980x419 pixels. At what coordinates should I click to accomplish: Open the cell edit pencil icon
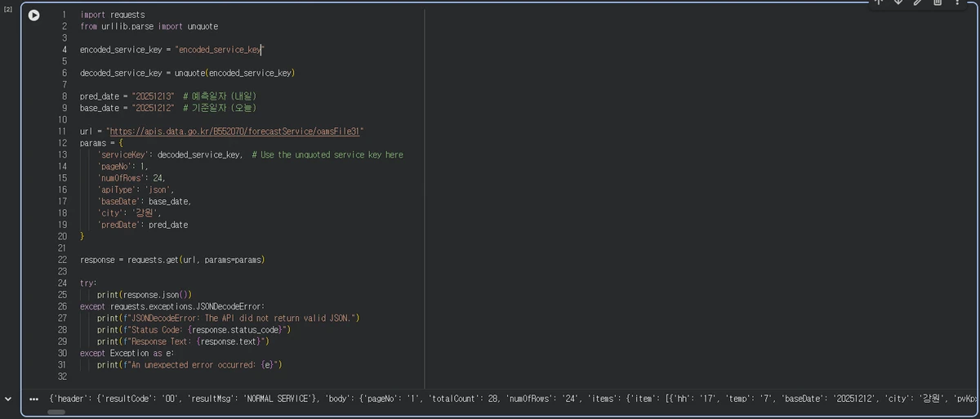point(918,2)
